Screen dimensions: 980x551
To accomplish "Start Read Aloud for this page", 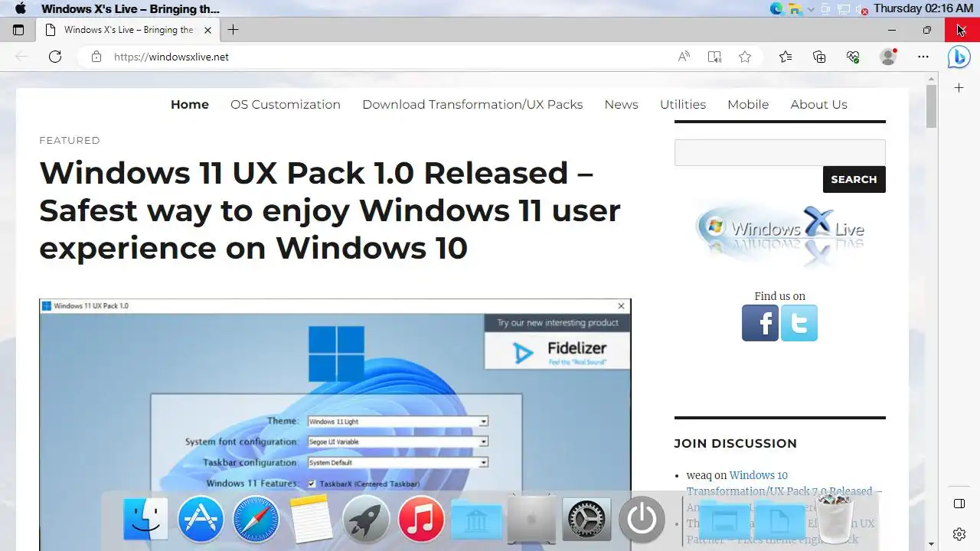I will click(684, 57).
